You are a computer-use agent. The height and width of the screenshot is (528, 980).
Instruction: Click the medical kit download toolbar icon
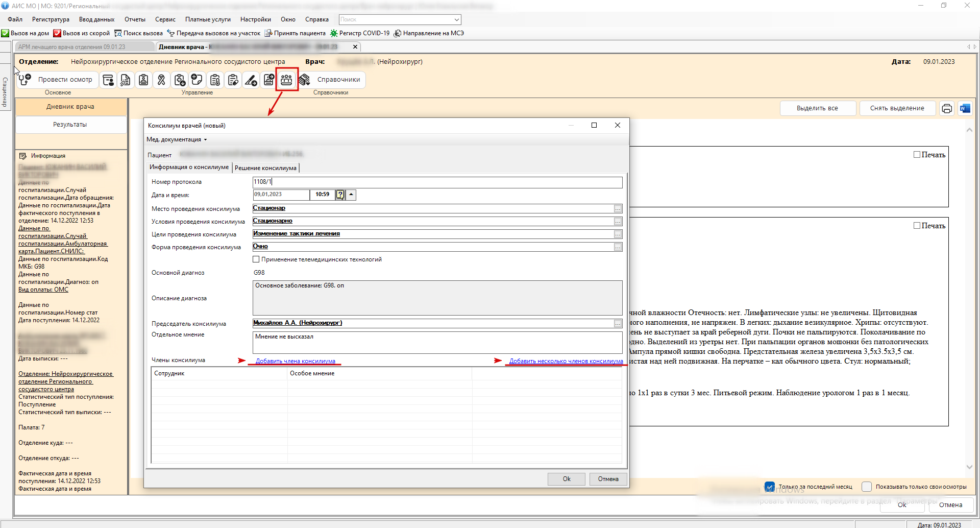click(x=180, y=80)
